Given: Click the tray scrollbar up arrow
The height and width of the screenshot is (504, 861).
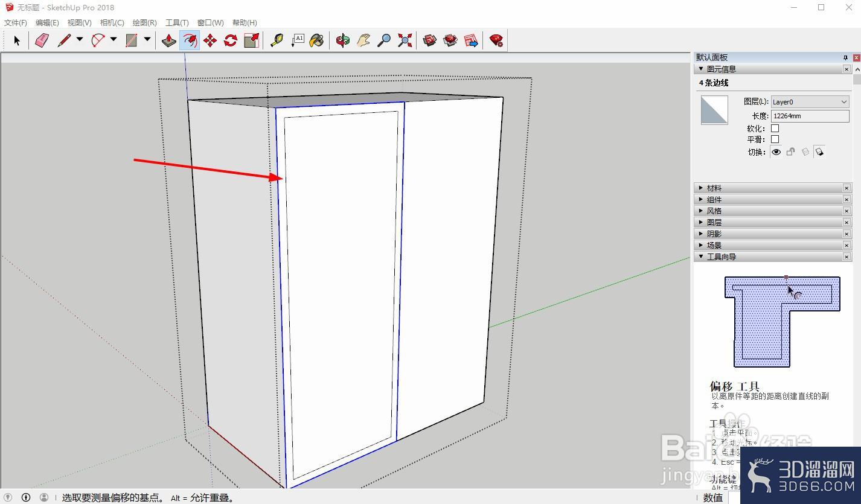Looking at the screenshot, I should pyautogui.click(x=857, y=69).
